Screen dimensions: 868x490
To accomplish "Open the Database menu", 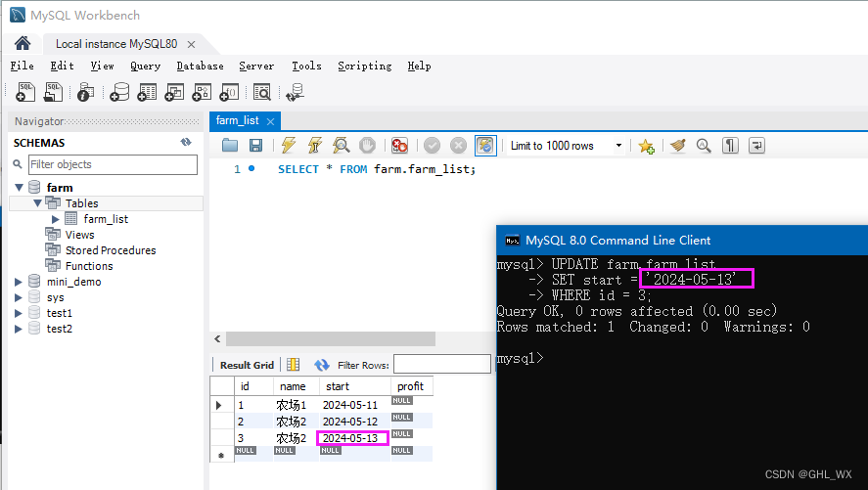I will pyautogui.click(x=200, y=66).
